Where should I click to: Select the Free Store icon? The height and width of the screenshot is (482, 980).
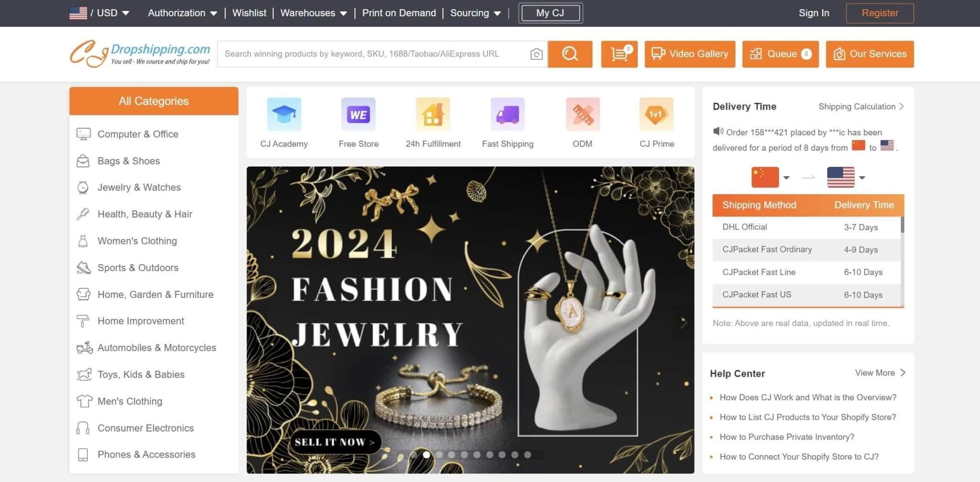point(358,115)
